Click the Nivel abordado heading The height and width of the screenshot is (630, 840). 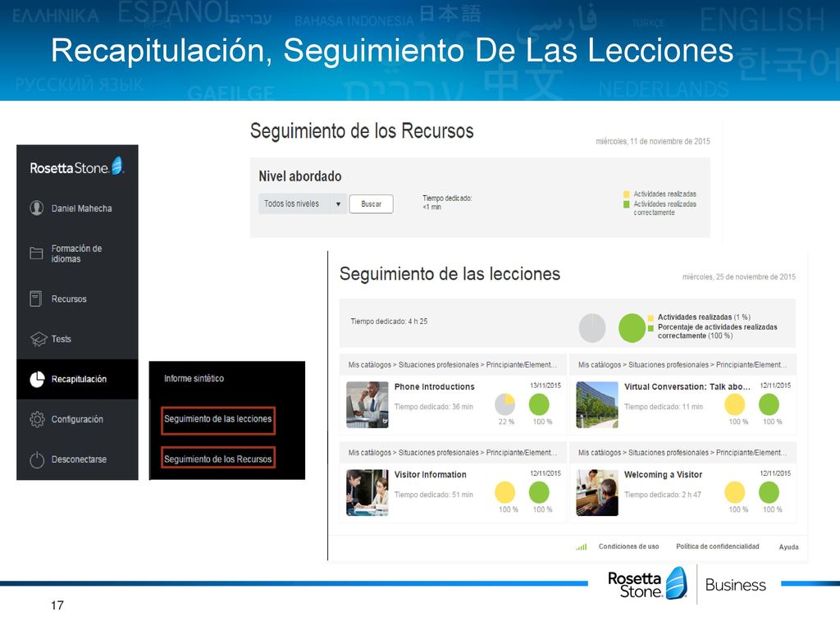click(x=300, y=176)
